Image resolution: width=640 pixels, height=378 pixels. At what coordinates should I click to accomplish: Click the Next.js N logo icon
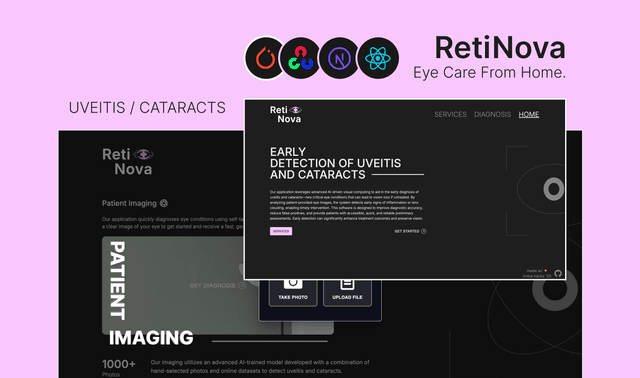[x=340, y=58]
